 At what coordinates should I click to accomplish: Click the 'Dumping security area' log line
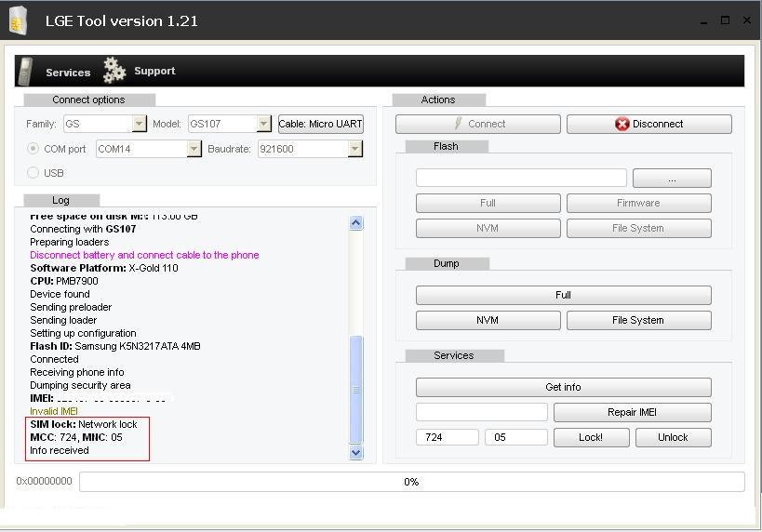pyautogui.click(x=80, y=385)
